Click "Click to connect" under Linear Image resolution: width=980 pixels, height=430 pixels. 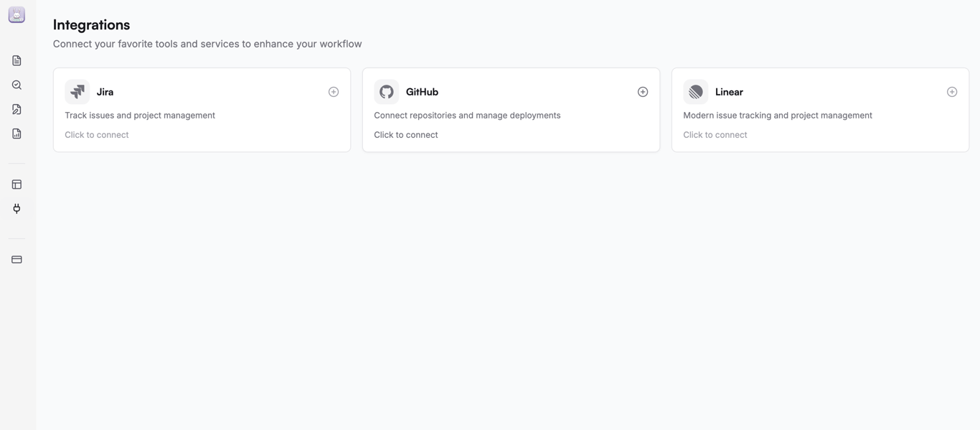click(715, 135)
